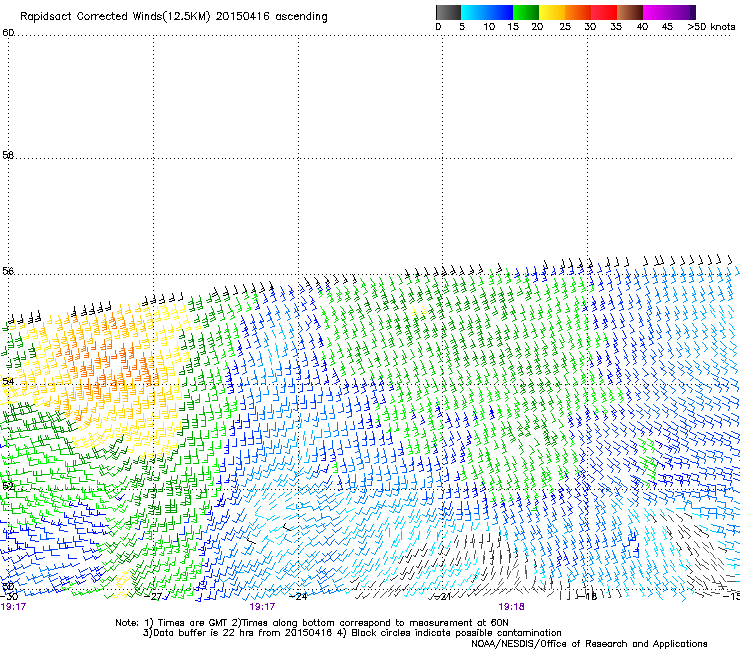The width and height of the screenshot is (740, 650).
Task: Click the purple time label '19:18'
Action: [511, 607]
